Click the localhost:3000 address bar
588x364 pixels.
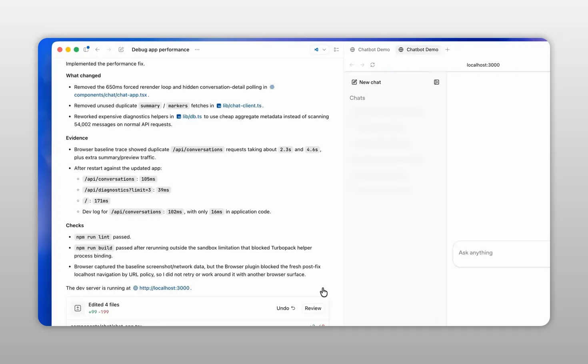point(483,65)
